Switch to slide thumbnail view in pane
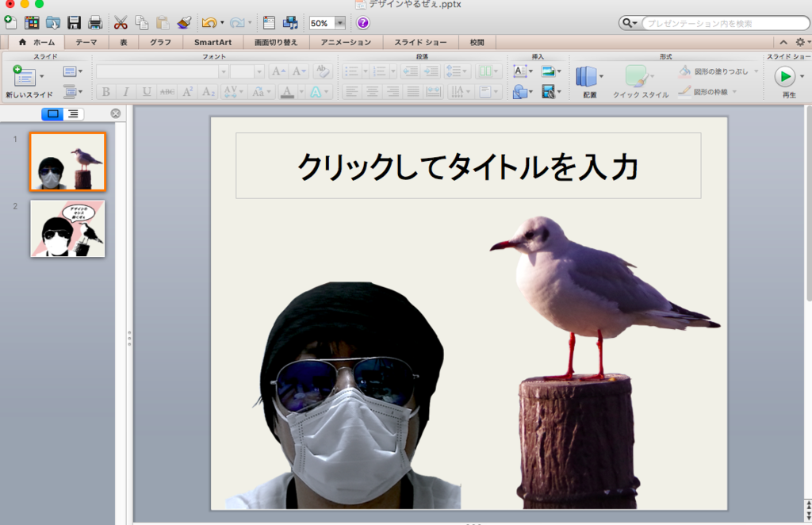This screenshot has height=525, width=812. click(52, 114)
